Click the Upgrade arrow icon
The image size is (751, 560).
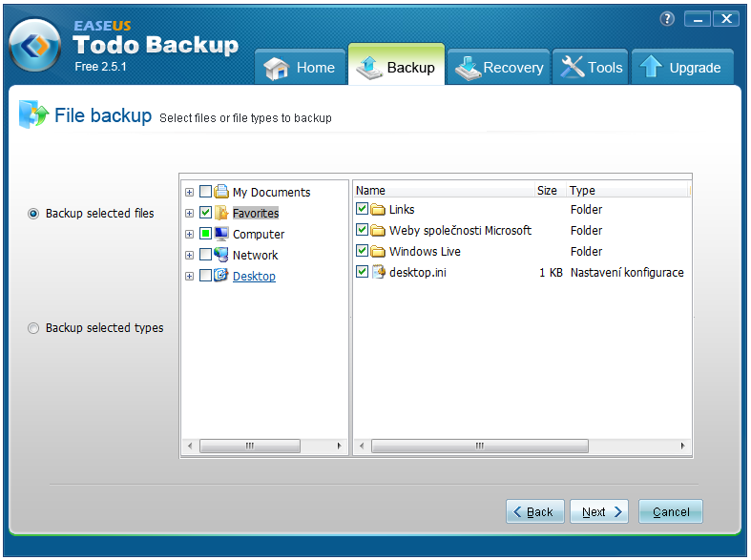(x=651, y=66)
